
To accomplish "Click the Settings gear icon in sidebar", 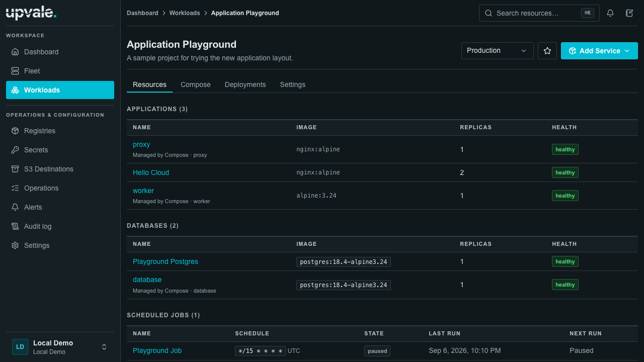I will [x=15, y=245].
